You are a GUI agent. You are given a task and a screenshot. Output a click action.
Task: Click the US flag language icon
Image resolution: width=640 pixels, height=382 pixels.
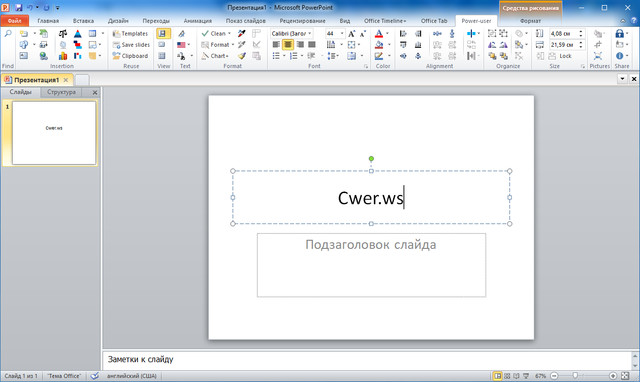(x=181, y=45)
